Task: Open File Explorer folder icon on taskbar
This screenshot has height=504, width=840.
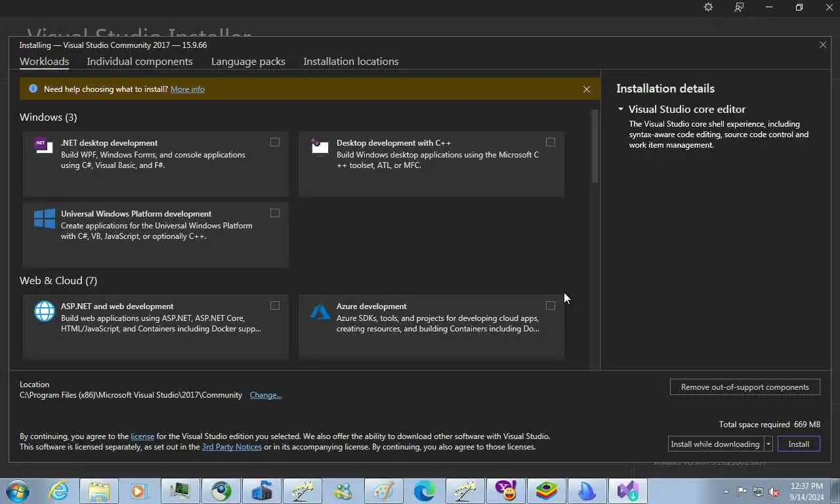Action: point(99,491)
